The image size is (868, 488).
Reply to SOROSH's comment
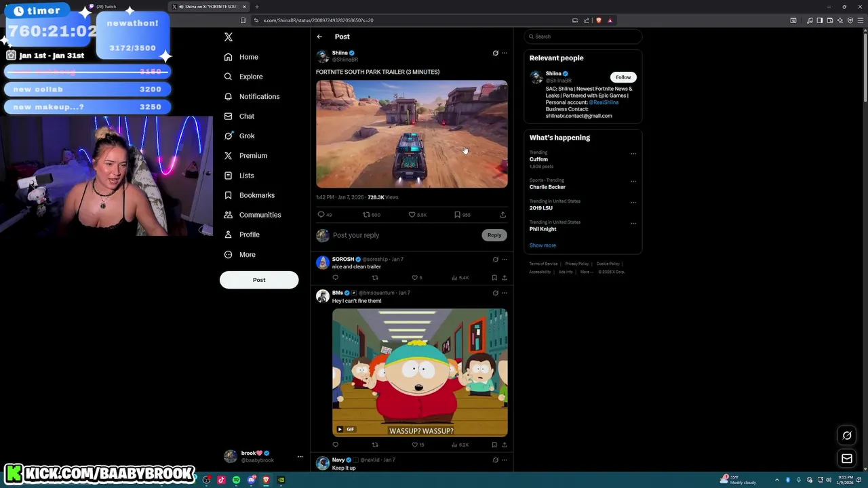pos(335,277)
